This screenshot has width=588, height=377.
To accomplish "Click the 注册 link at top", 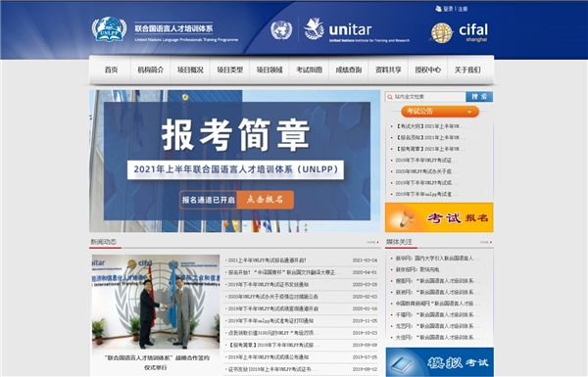I will pyautogui.click(x=463, y=9).
